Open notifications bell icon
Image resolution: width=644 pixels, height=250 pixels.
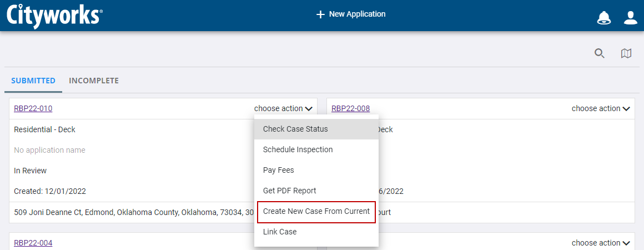(x=604, y=18)
